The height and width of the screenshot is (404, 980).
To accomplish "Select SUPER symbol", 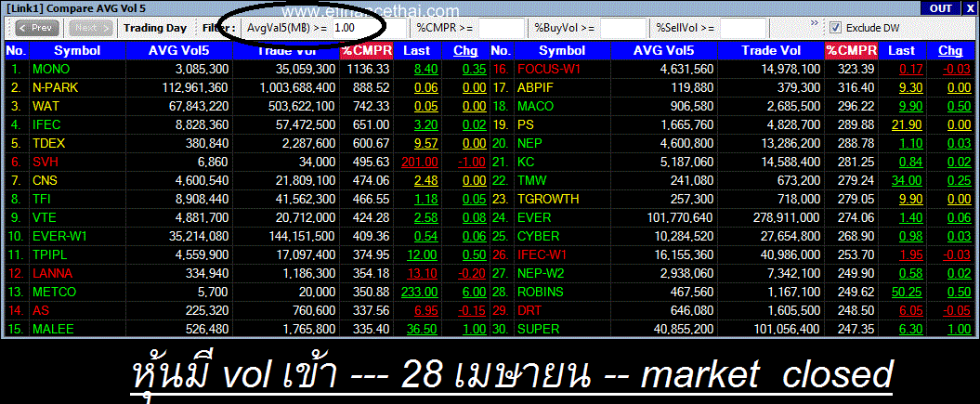I will click(538, 329).
